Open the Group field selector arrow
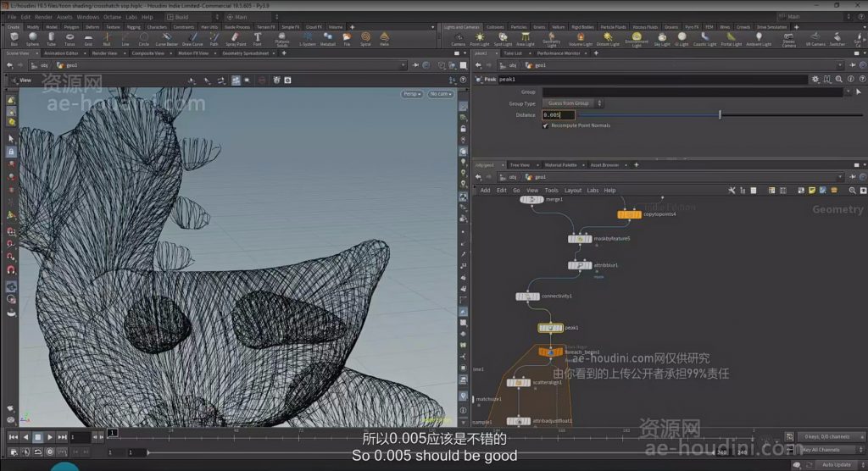Screen dimensions: 868x471 coord(859,91)
